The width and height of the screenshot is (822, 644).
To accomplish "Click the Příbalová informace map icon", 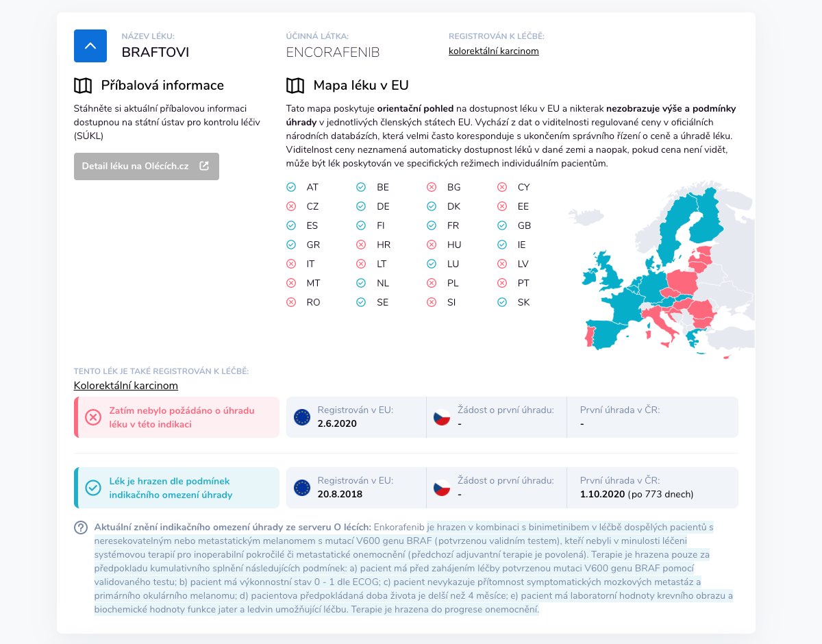I will coord(83,86).
